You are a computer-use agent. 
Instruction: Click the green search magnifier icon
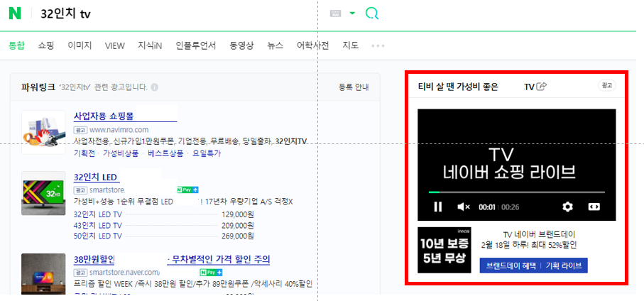click(371, 13)
